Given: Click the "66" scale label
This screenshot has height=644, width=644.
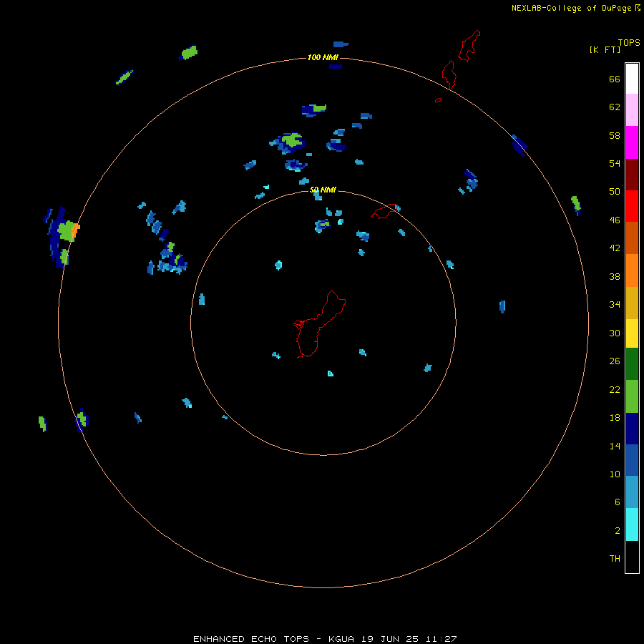Looking at the screenshot, I should pos(615,79).
